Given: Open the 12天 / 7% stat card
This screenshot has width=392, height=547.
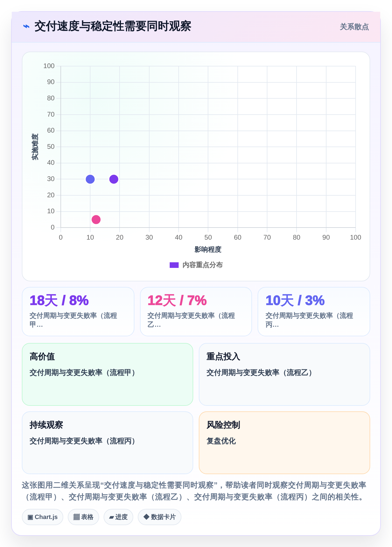Looking at the screenshot, I should [x=196, y=312].
